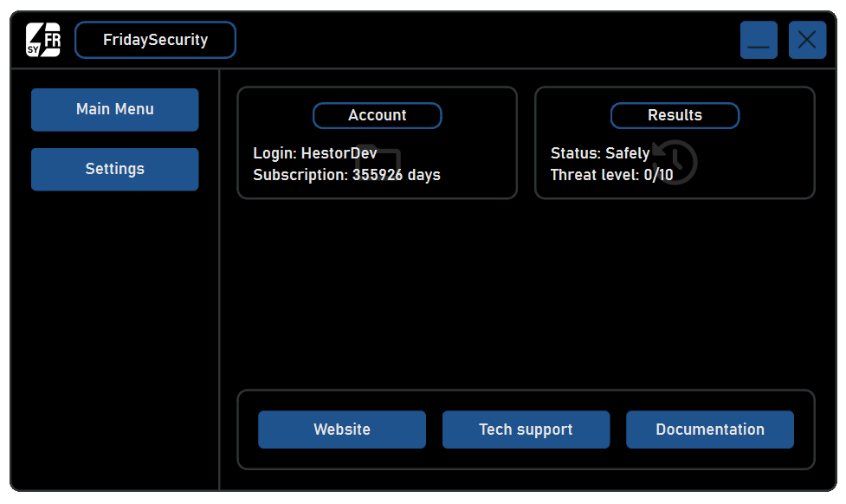Click the FridaySecurity FR logo icon

42,39
